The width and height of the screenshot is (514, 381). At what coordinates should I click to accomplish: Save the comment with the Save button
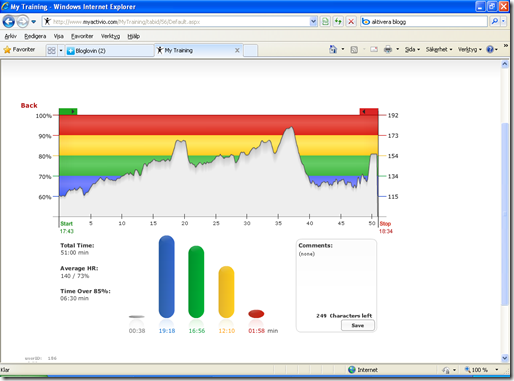[357, 325]
